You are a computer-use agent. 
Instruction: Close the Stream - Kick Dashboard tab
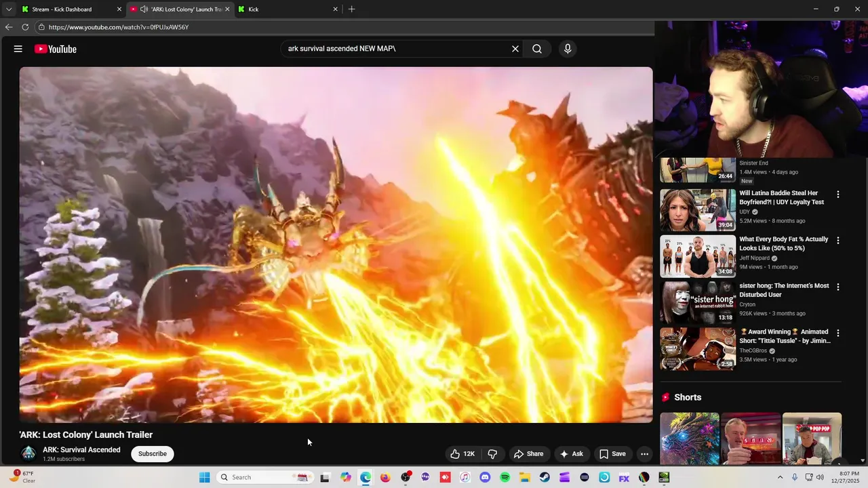pos(119,9)
